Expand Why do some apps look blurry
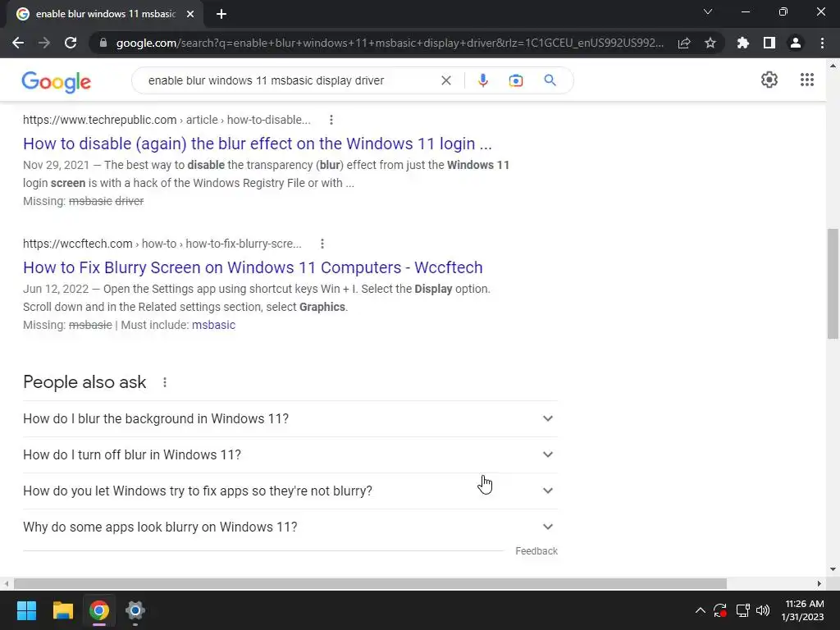Image resolution: width=840 pixels, height=630 pixels. click(290, 527)
